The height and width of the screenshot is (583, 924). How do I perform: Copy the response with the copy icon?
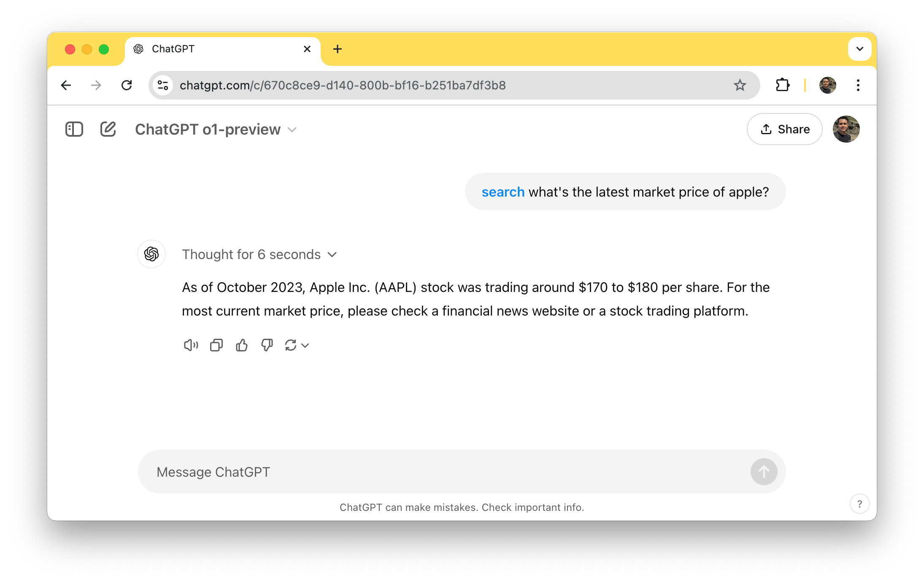point(216,345)
